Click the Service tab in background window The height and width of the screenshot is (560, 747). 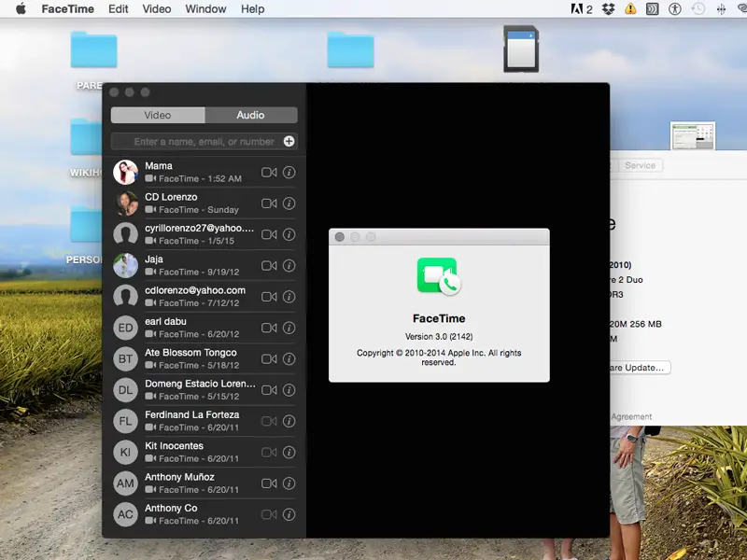click(x=640, y=165)
